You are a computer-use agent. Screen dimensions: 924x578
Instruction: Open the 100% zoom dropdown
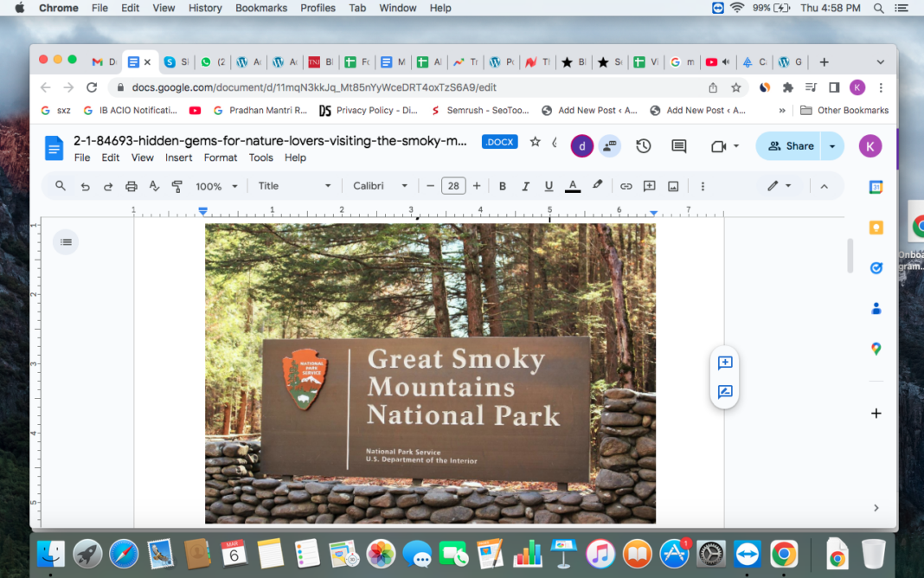(x=216, y=186)
